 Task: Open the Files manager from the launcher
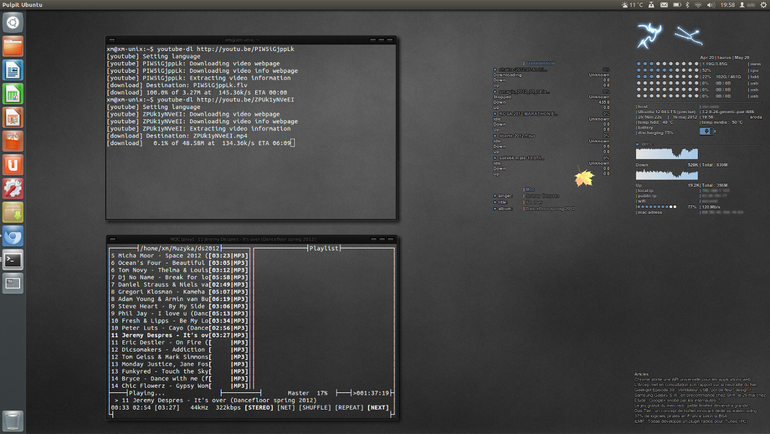tap(13, 47)
